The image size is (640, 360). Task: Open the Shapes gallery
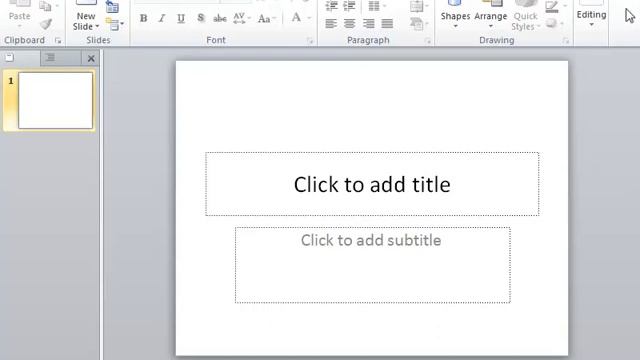pos(455,16)
